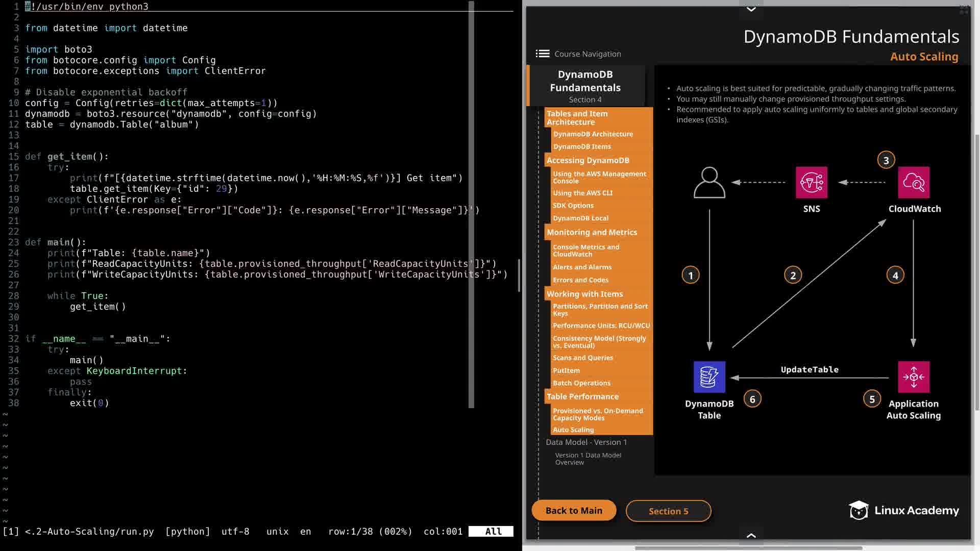Click step number 3 circle marker

(x=886, y=160)
